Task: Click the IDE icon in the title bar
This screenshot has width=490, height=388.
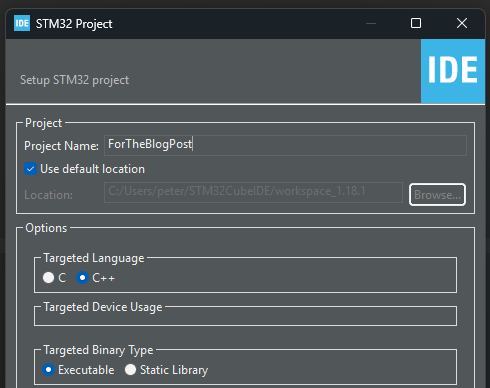Action: (22, 23)
